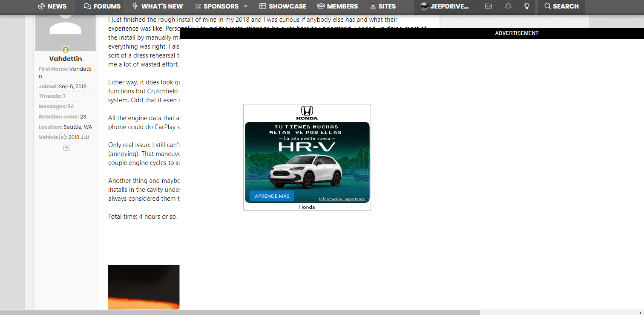Click the Honda caption under ad
This screenshot has width=644, height=315.
tap(307, 207)
